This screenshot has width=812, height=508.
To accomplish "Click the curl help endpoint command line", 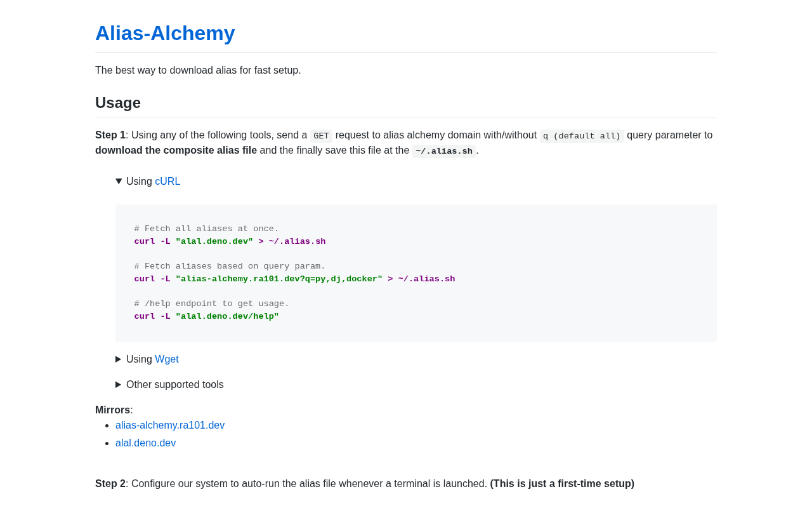I will click(206, 317).
